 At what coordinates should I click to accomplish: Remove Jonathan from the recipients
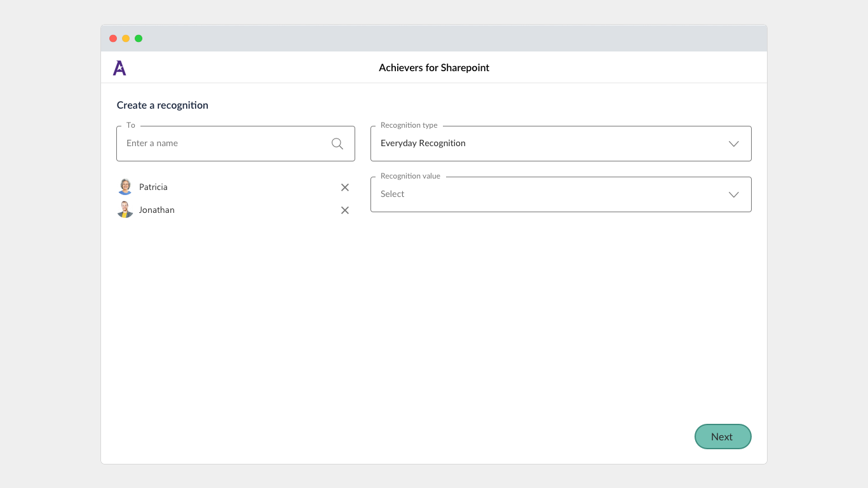click(345, 210)
